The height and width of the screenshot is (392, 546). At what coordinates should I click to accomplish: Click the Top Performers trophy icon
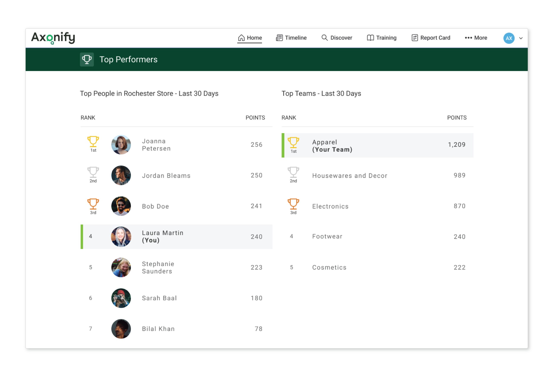(x=87, y=59)
